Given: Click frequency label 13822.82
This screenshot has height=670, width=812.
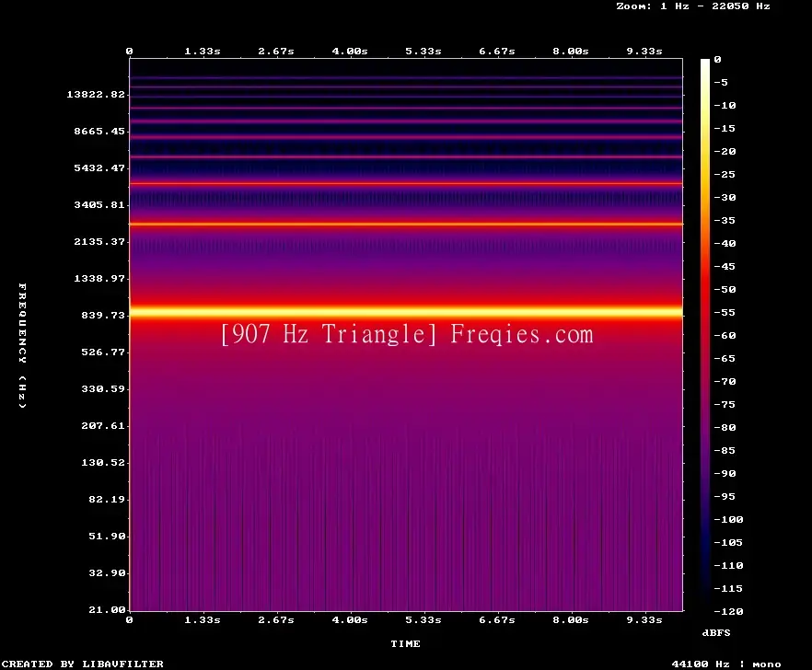Looking at the screenshot, I should [x=96, y=94].
